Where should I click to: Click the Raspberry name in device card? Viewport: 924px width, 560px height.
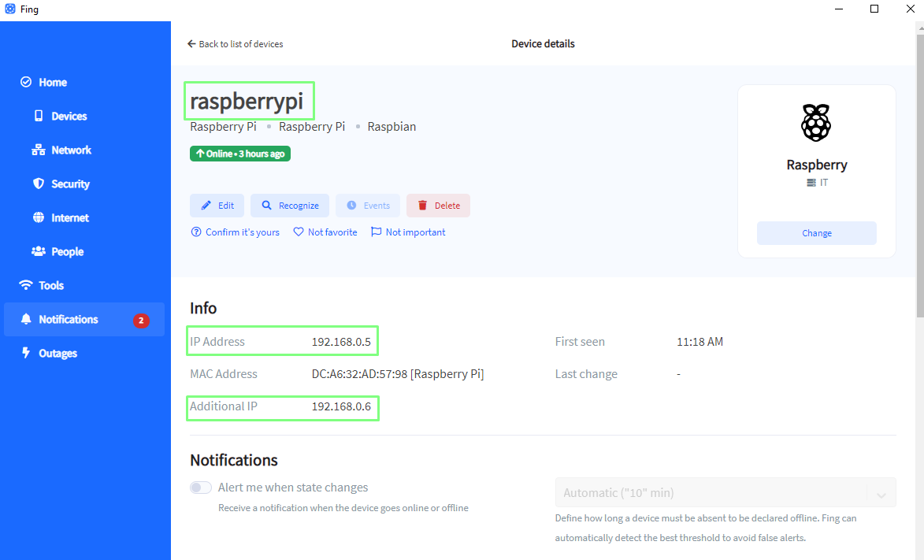pos(817,165)
